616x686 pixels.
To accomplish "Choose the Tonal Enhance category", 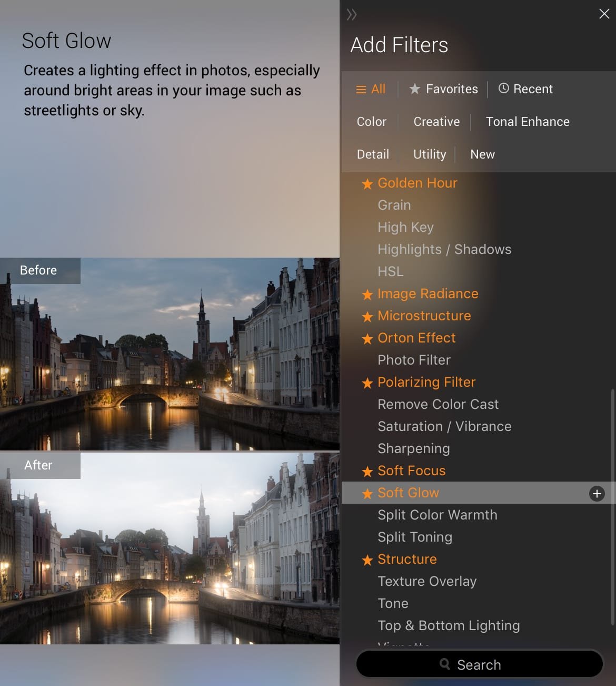I will pos(527,122).
